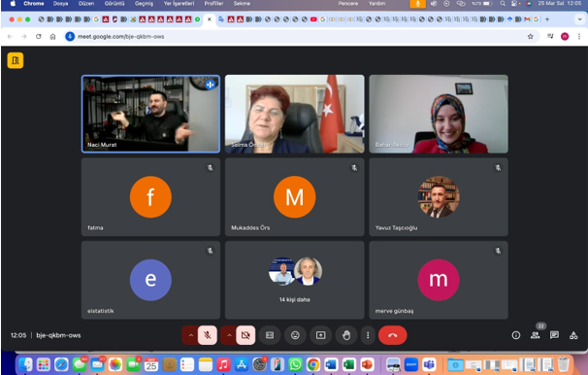
Task: Expand microphone audio settings arrow
Action: click(190, 335)
